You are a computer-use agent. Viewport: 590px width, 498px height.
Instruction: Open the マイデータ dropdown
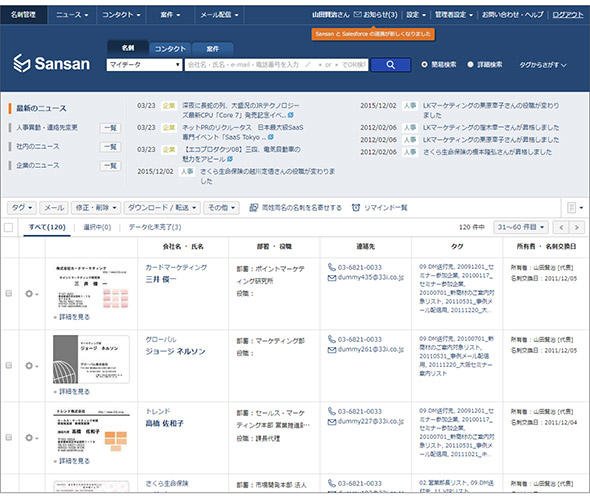(144, 65)
